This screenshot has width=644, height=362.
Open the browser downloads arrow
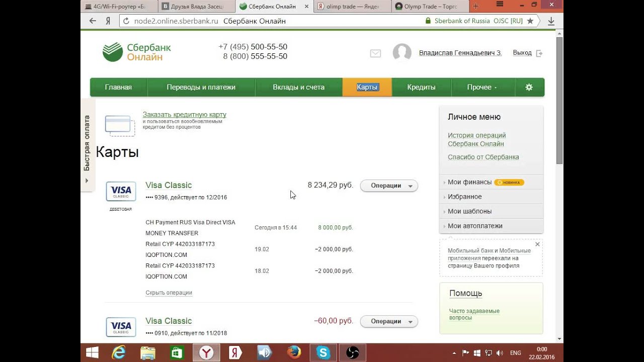tap(551, 21)
